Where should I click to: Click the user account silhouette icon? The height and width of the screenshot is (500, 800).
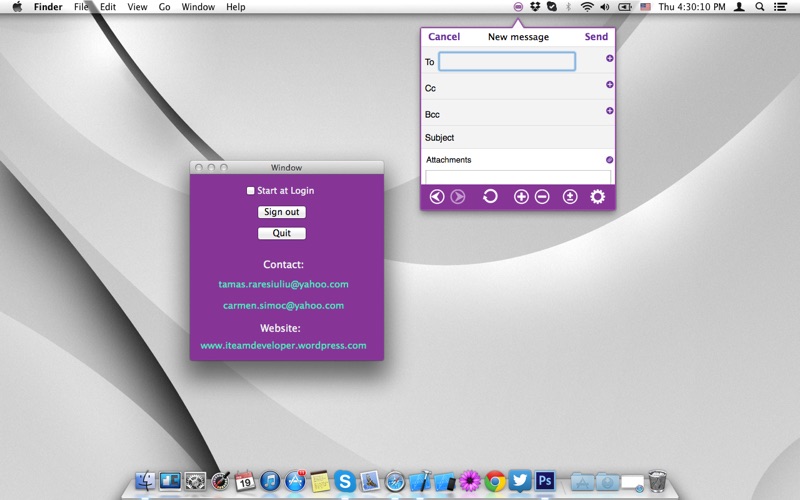[x=739, y=7]
